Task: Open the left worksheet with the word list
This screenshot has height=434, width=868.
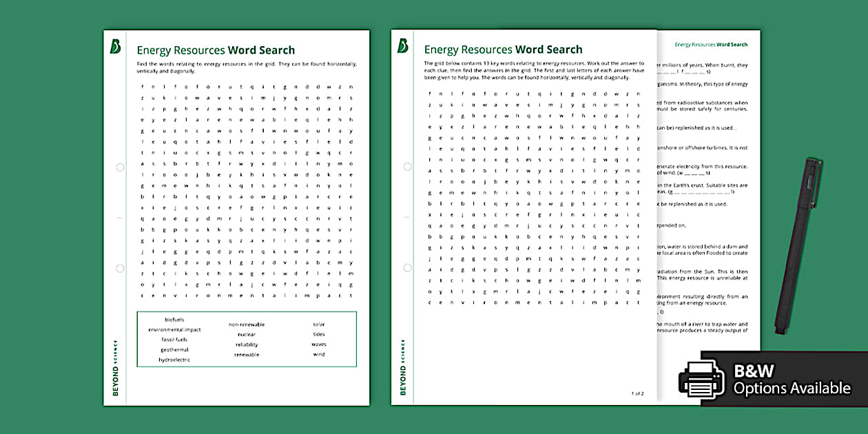Action: click(236, 218)
